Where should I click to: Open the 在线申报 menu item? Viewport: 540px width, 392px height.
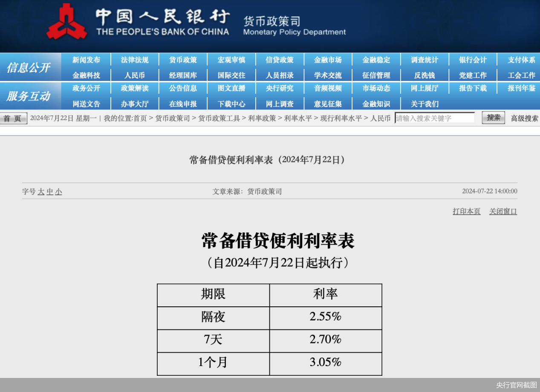click(x=183, y=104)
